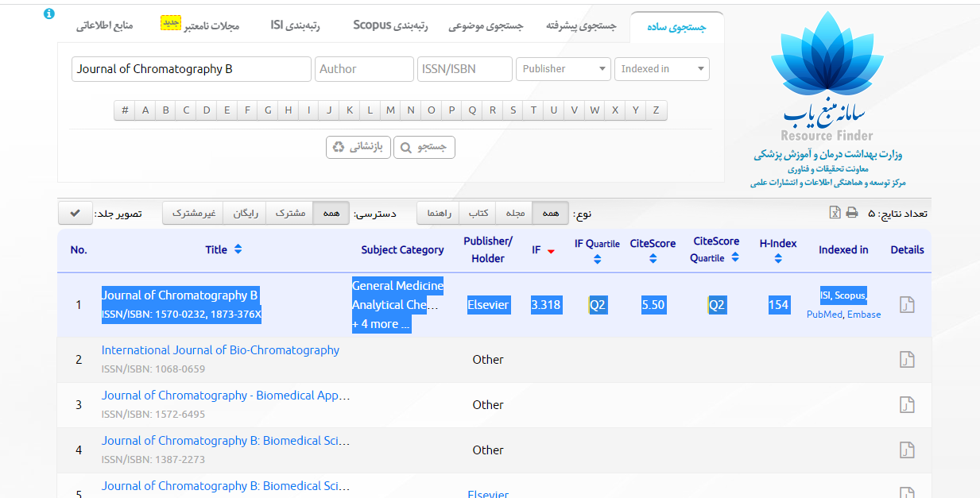Click the Author input field
Viewport: 980px width, 498px height.
364,69
